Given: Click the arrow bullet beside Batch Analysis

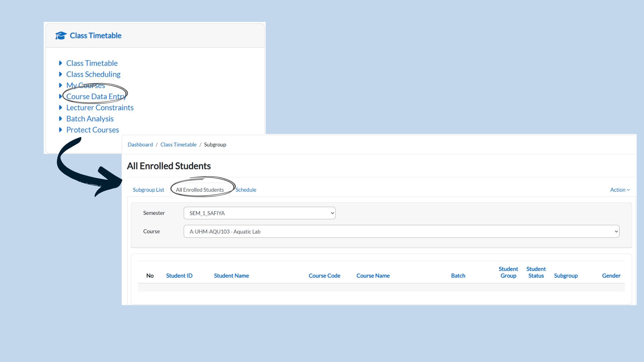Looking at the screenshot, I should (x=60, y=119).
